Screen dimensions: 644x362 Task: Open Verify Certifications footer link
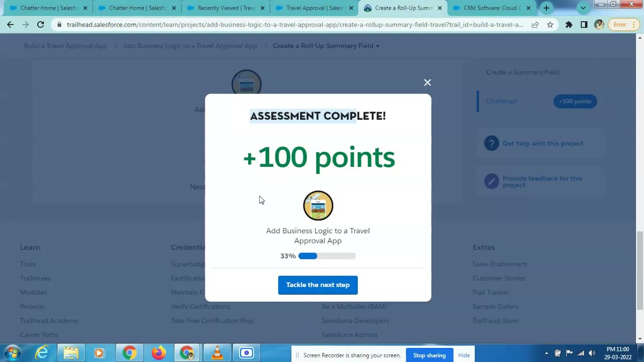pos(200,306)
